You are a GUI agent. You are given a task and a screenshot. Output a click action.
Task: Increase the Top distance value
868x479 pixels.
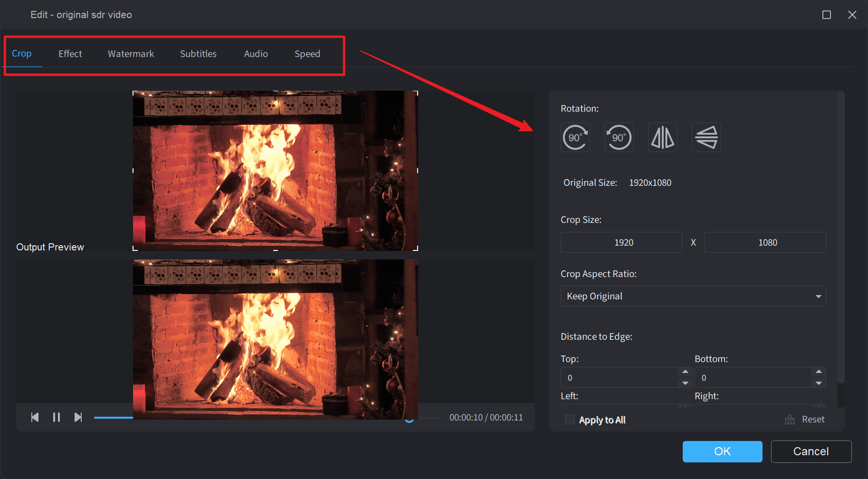685,372
